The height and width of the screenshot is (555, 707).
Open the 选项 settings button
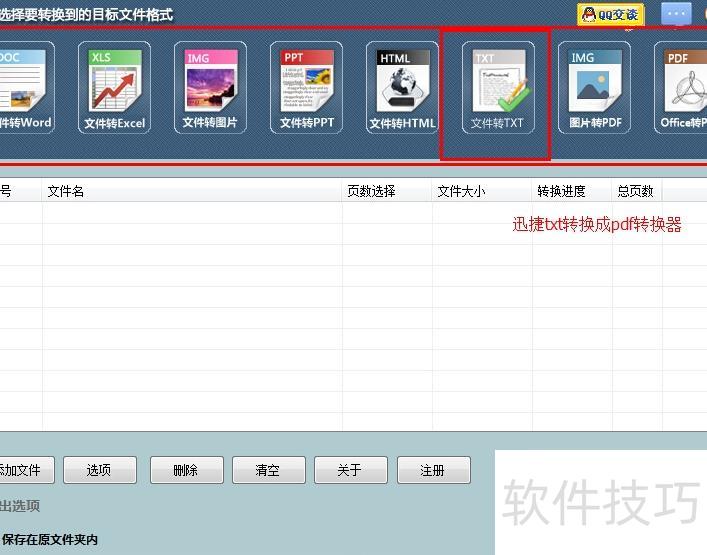100,470
